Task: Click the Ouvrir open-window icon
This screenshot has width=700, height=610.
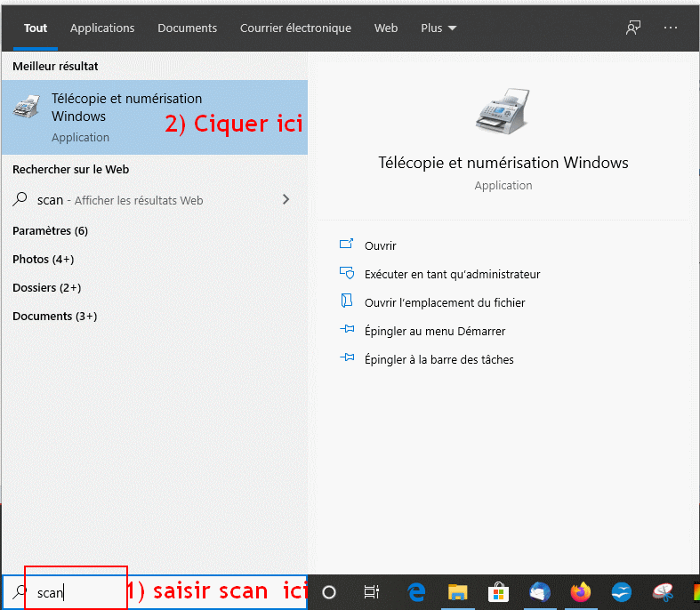Action: pos(346,244)
